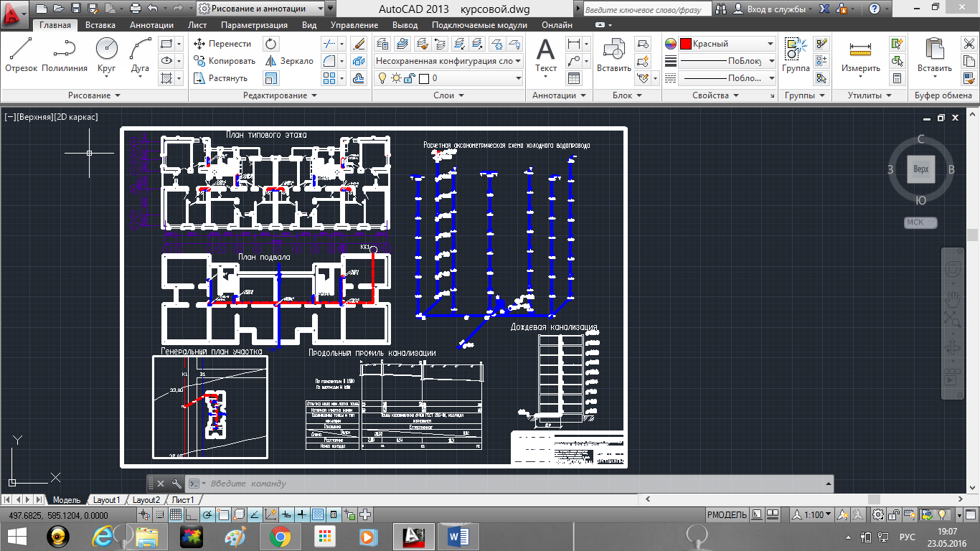Viewport: 980px width, 551px height.
Task: Click the layer 0 white color swatch
Action: [423, 78]
